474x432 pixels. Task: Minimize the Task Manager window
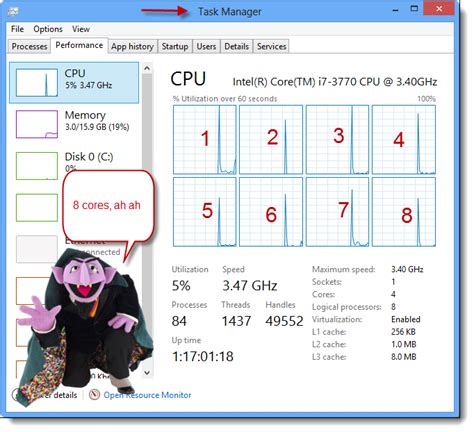point(396,10)
